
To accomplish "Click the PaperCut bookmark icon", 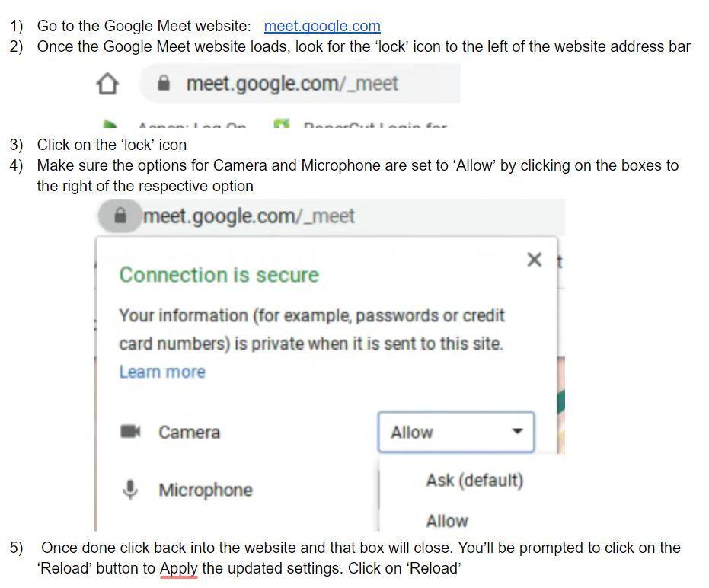I will (281, 124).
